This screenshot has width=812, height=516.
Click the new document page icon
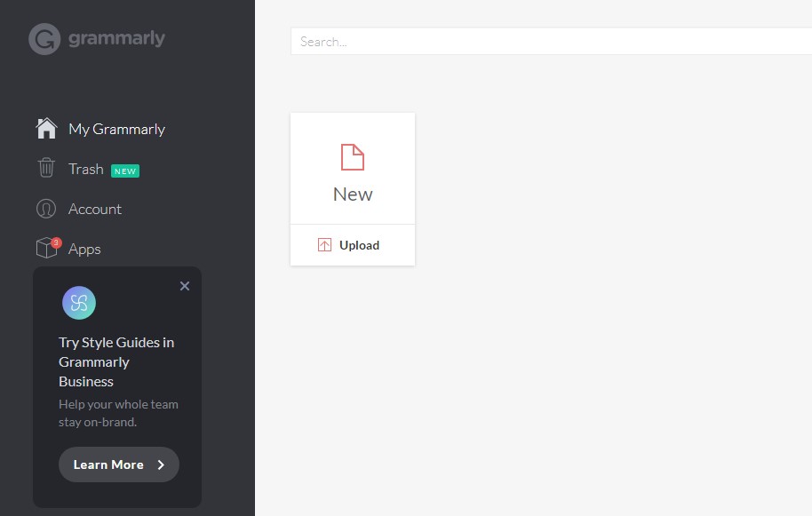[x=353, y=157]
